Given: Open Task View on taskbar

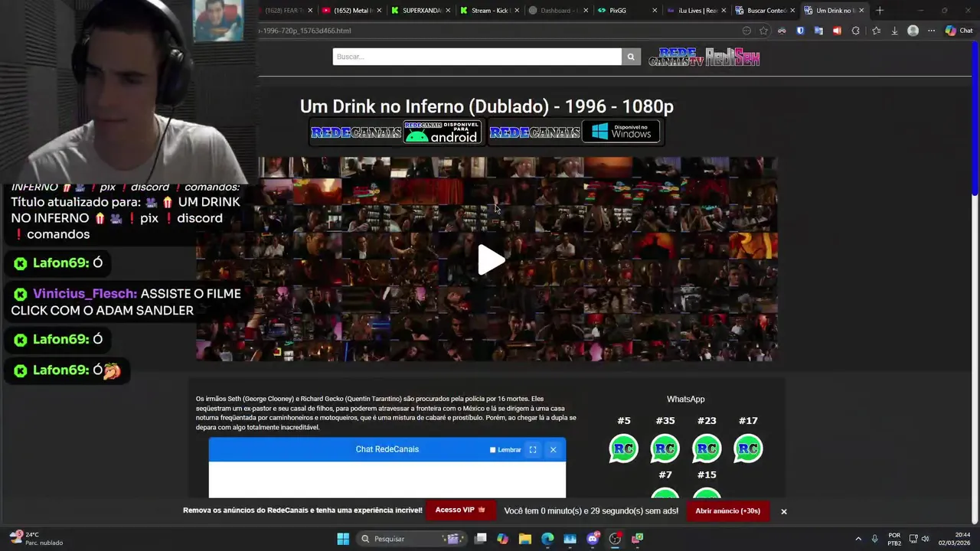Looking at the screenshot, I should [480, 539].
